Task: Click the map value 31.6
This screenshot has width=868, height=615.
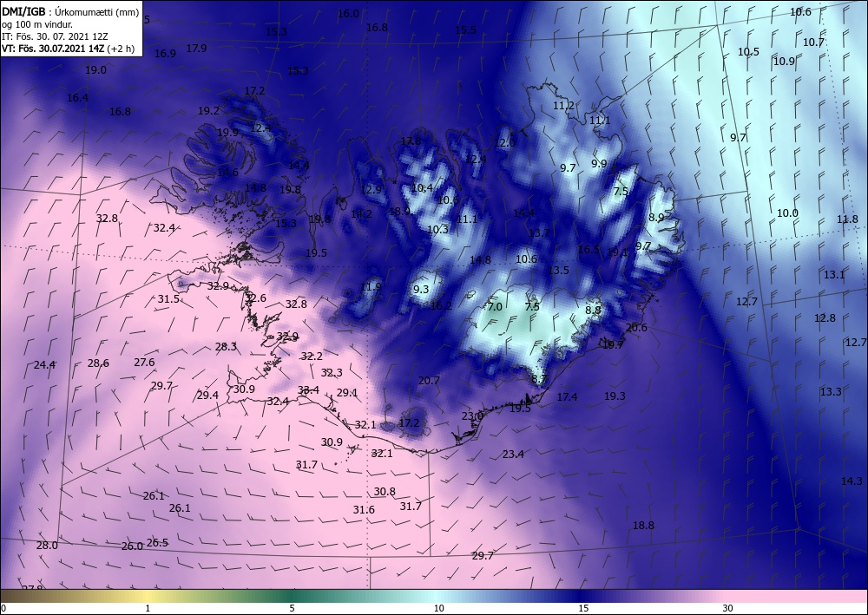Action: coord(364,510)
